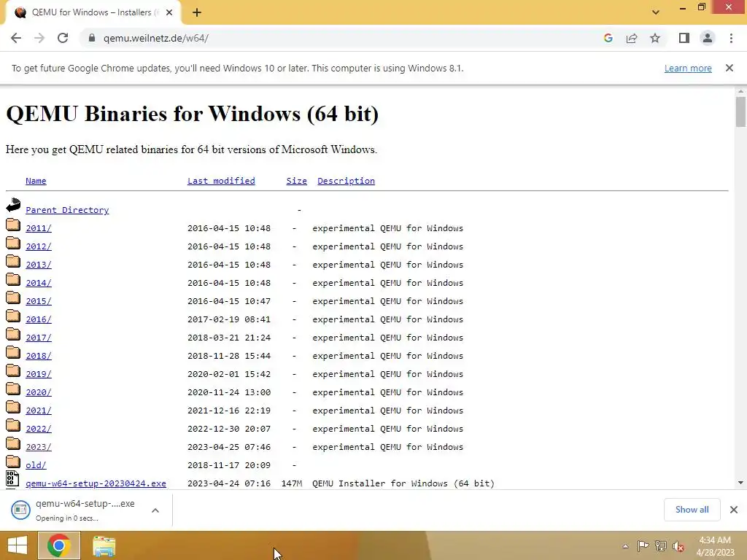Viewport: 747px width, 560px height.
Task: Open the Chrome three-dot menu
Action: tap(731, 38)
